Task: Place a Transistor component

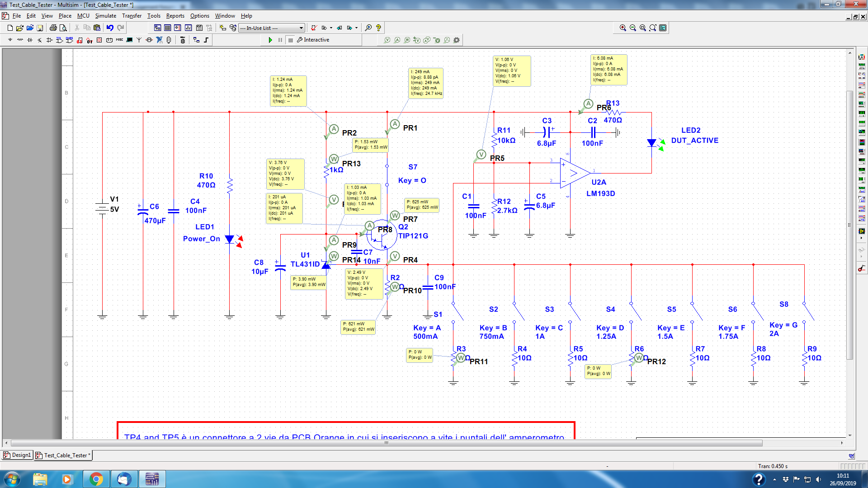Action: click(x=40, y=40)
